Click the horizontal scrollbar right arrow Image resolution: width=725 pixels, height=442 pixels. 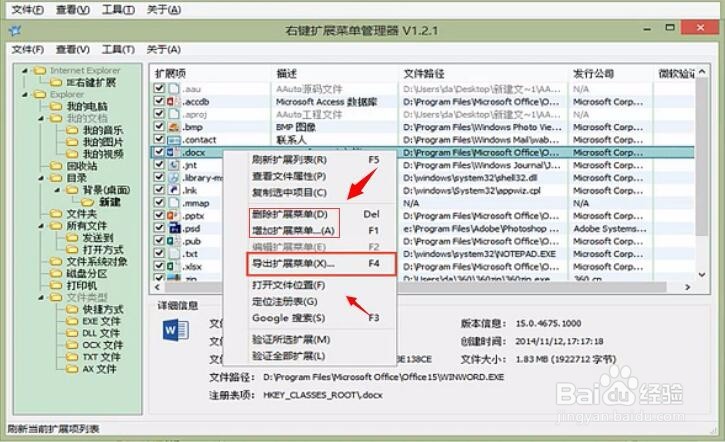688,287
